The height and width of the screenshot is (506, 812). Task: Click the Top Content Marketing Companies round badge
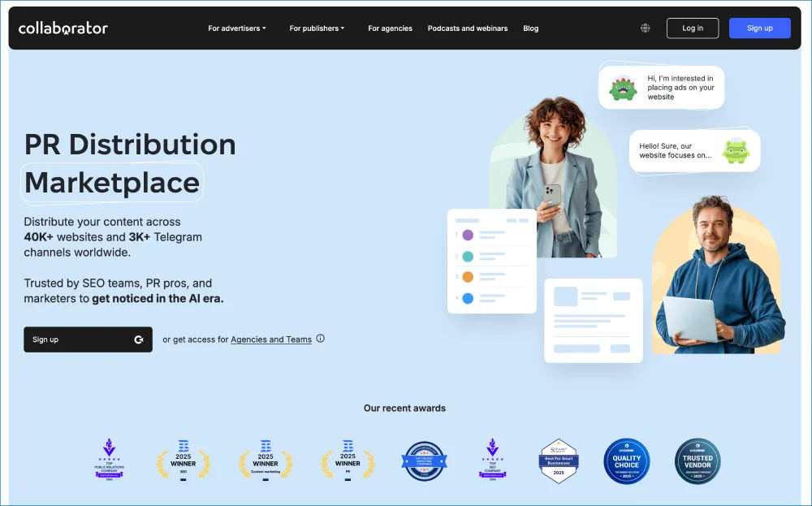[424, 461]
